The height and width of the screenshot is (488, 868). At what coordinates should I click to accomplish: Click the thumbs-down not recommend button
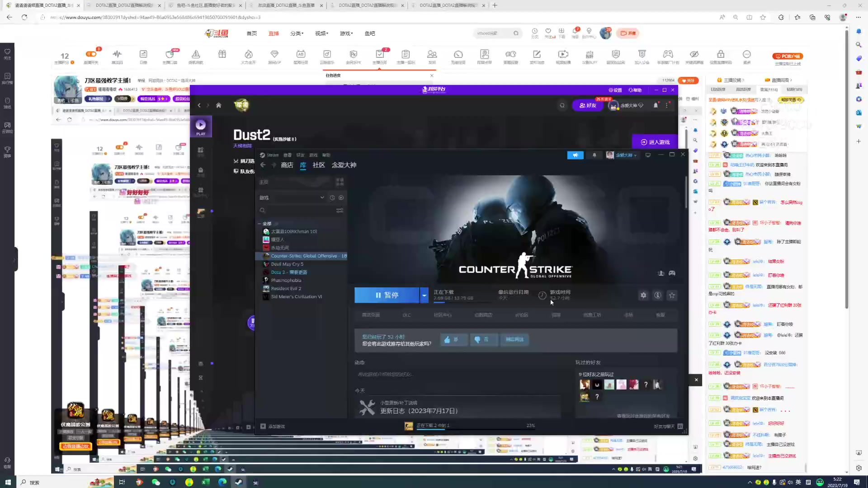pyautogui.click(x=483, y=340)
